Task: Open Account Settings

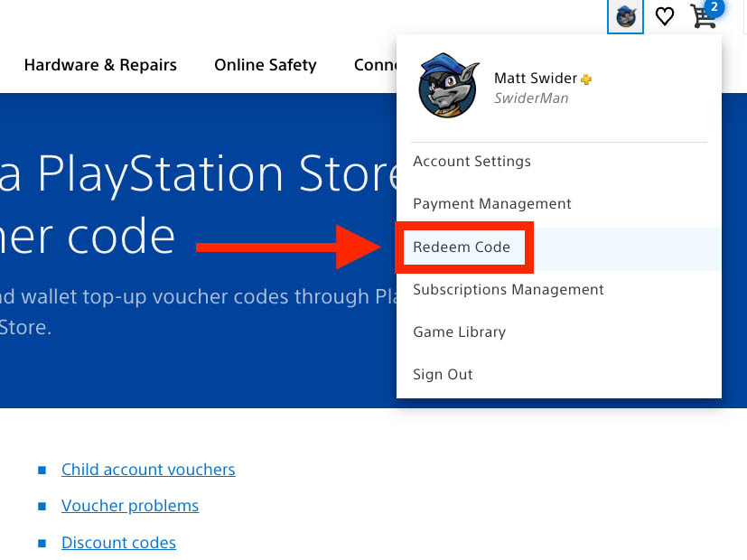Action: coord(472,161)
